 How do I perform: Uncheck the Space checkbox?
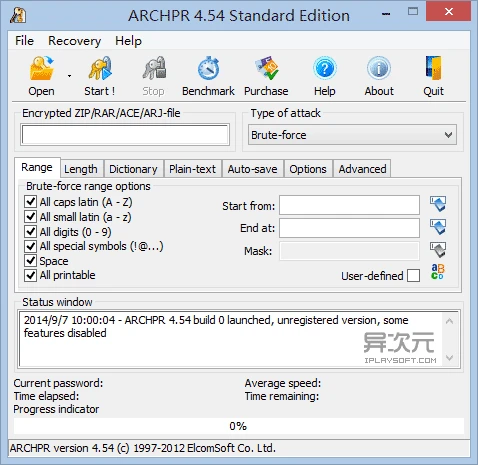(x=30, y=261)
